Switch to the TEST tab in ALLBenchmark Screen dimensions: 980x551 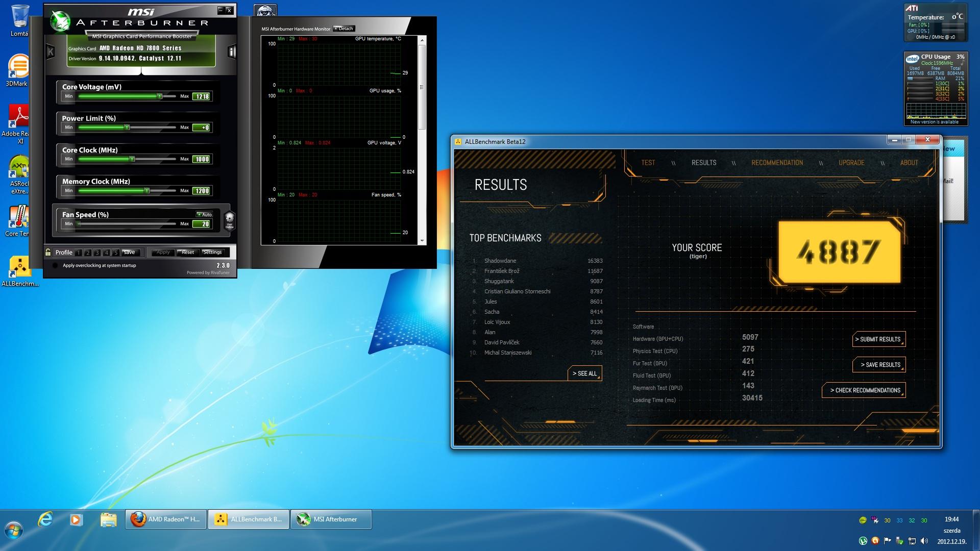648,163
